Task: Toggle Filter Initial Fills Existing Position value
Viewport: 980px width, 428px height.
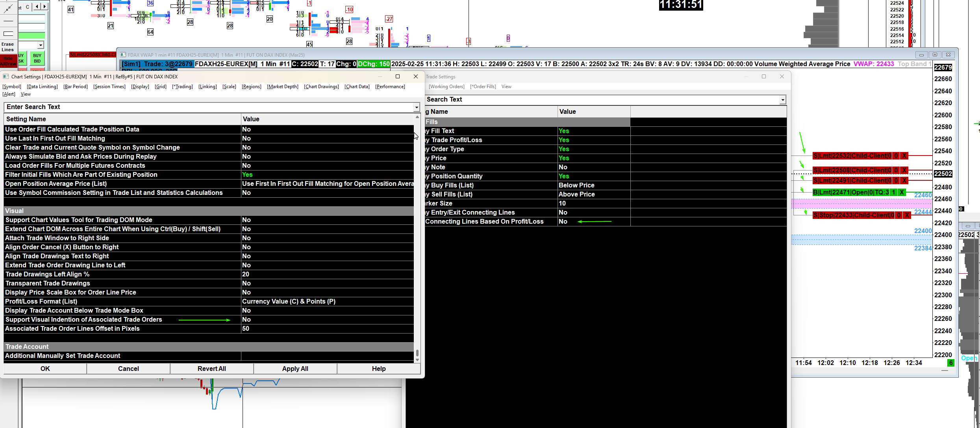Action: point(247,175)
